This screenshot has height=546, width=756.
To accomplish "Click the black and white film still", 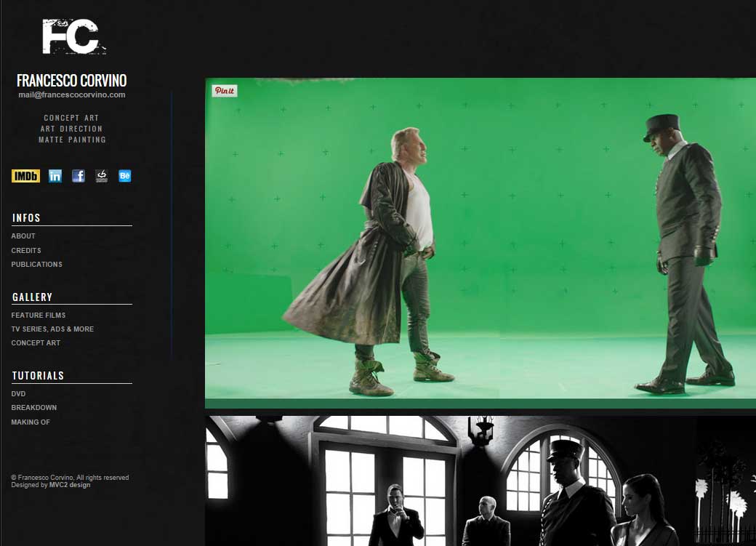I will pos(480,481).
